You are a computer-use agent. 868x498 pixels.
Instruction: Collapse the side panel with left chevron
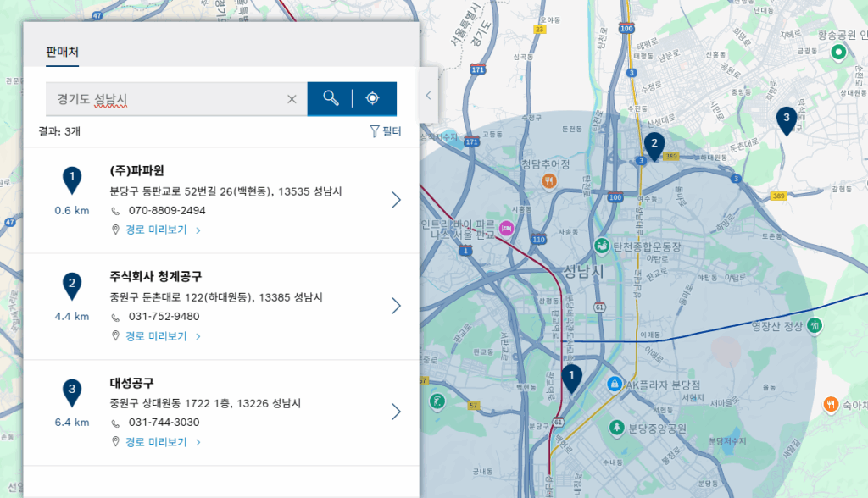coord(428,95)
